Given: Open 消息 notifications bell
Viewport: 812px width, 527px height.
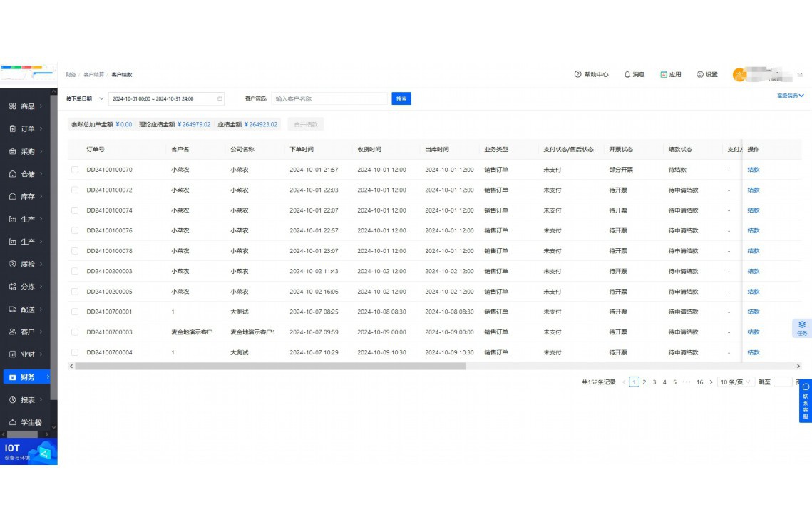Looking at the screenshot, I should click(x=627, y=74).
